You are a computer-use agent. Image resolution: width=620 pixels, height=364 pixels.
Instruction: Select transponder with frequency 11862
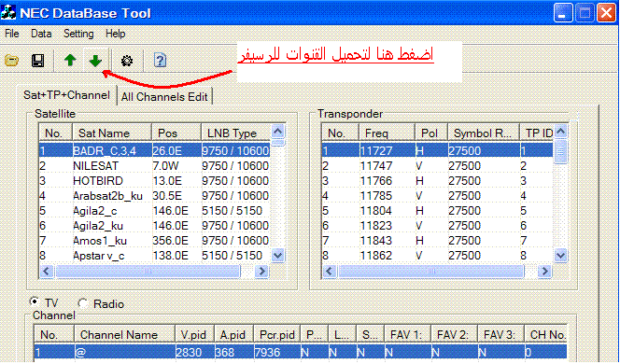pyautogui.click(x=437, y=256)
